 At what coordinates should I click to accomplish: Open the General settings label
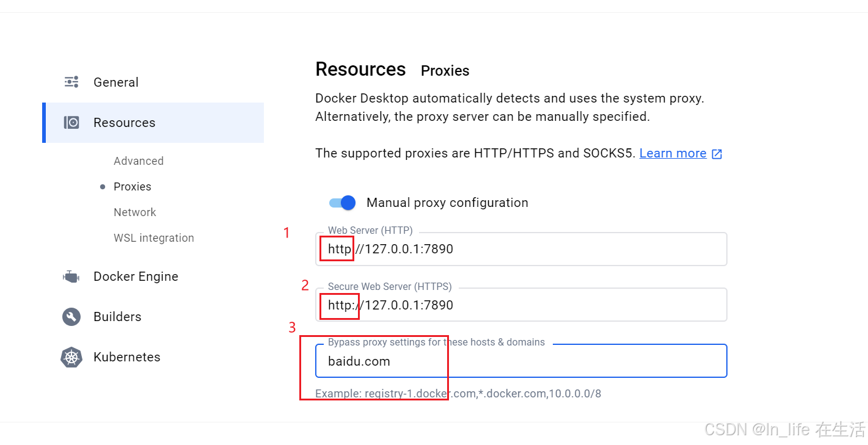[x=116, y=82]
